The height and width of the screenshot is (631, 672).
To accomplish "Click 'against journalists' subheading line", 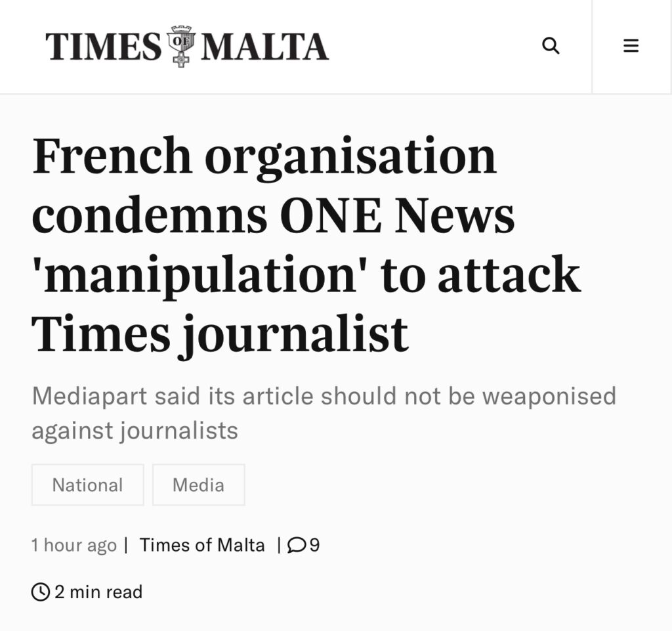I will (135, 431).
